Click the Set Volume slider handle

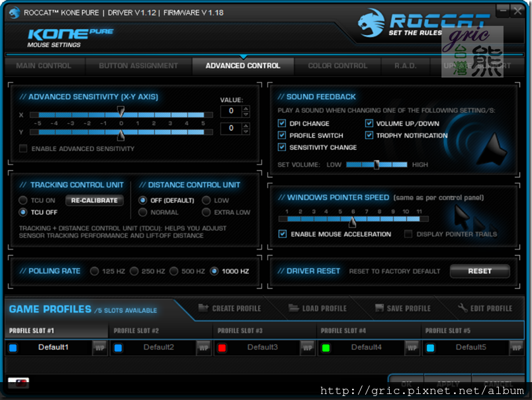tap(377, 165)
